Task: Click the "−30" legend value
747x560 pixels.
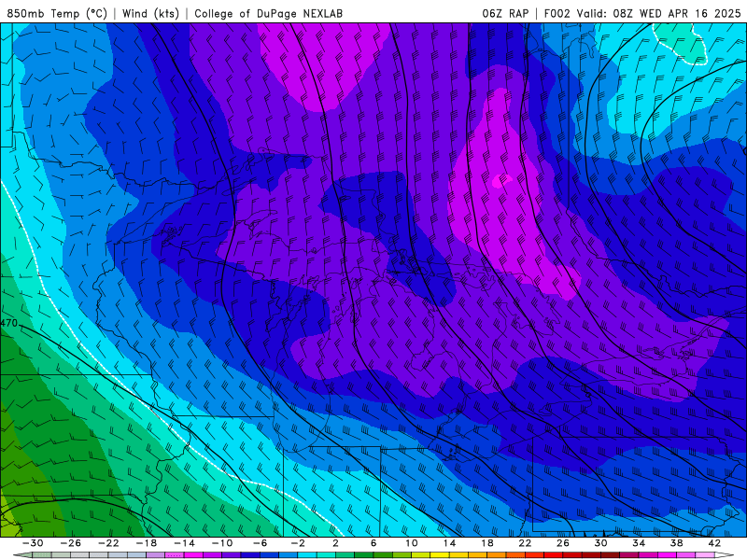Action: [x=33, y=543]
